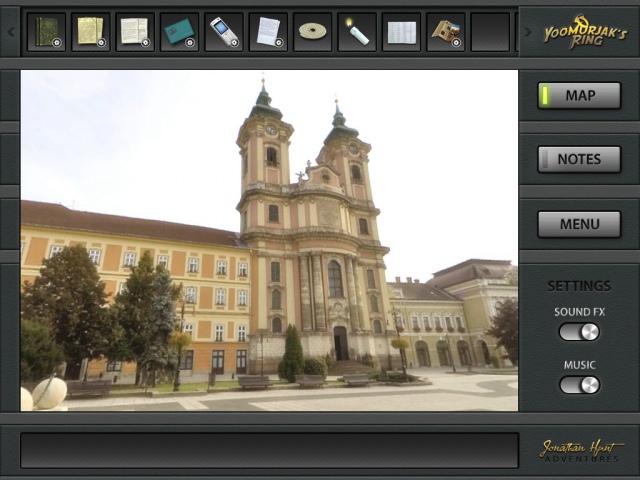Image resolution: width=640 pixels, height=480 pixels.
Task: Select the lit candle inventory item
Action: coord(357,32)
